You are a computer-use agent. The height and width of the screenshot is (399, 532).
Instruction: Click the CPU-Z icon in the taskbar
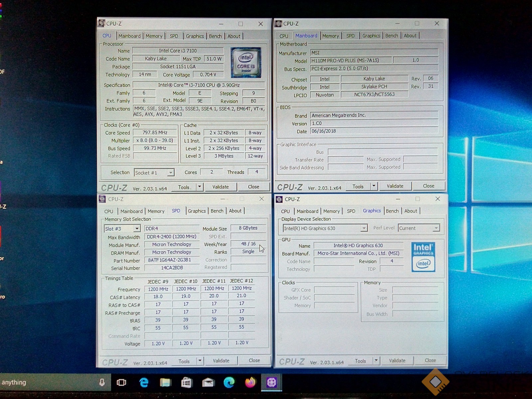271,382
